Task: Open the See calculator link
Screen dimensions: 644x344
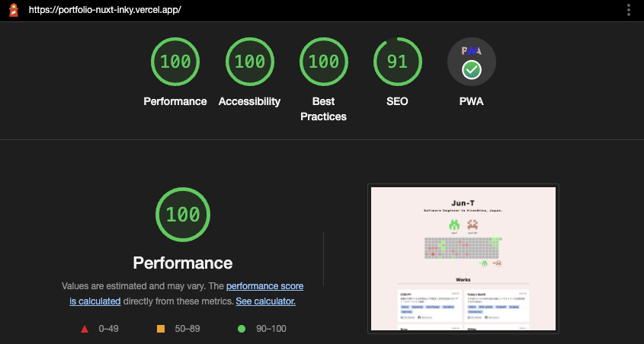Action: (x=266, y=301)
